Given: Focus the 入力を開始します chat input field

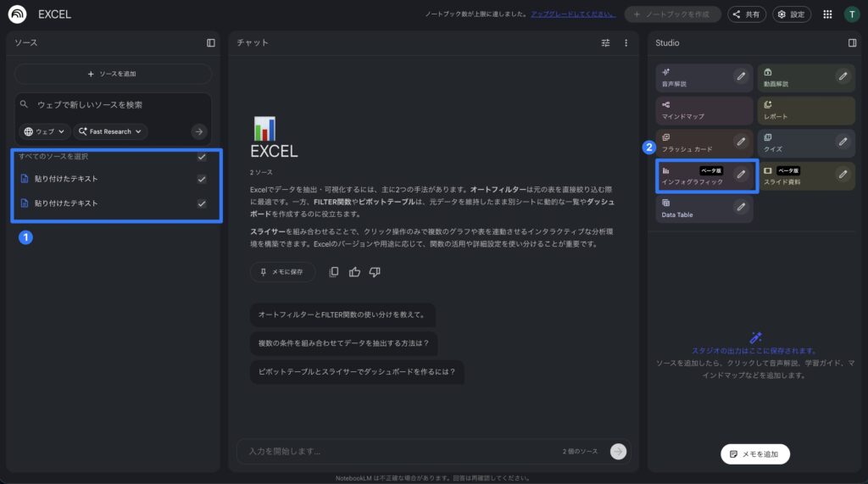Looking at the screenshot, I should pyautogui.click(x=398, y=451).
